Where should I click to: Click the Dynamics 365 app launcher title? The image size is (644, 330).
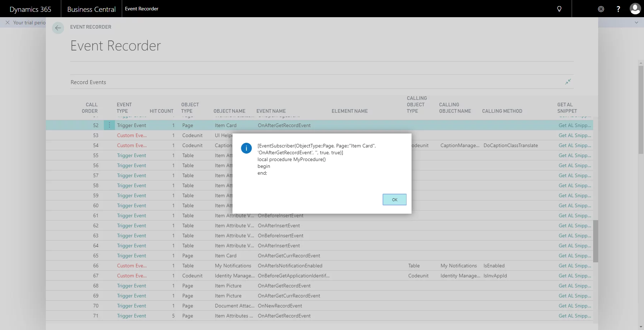30,9
